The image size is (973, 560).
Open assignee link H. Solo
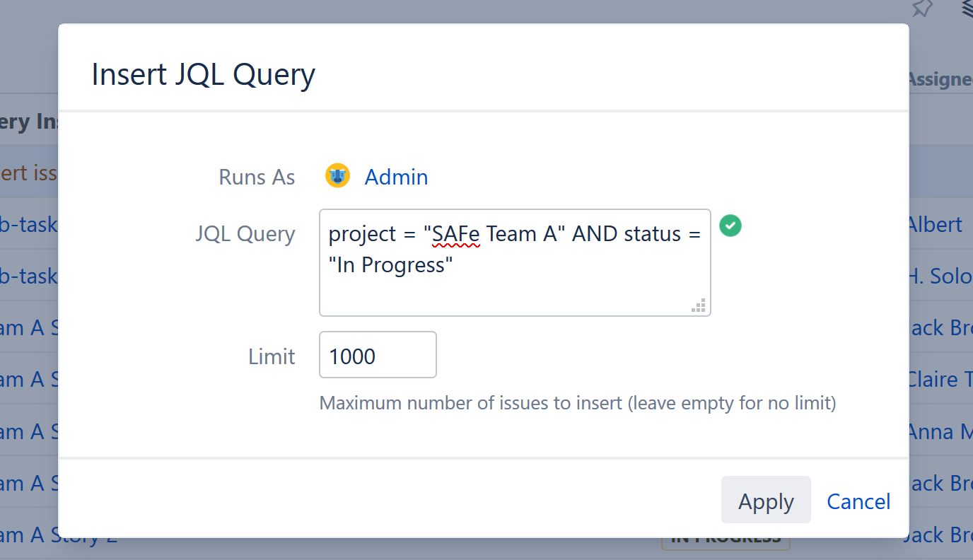click(939, 276)
